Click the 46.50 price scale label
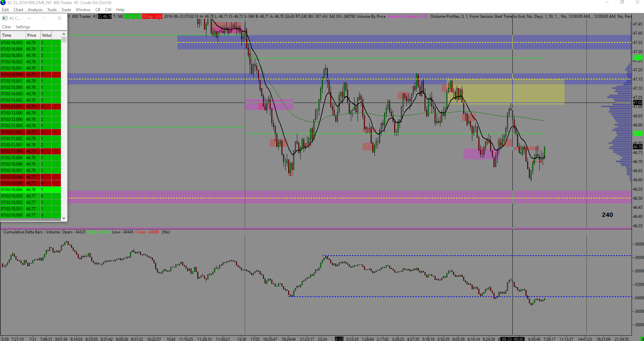 point(637,198)
